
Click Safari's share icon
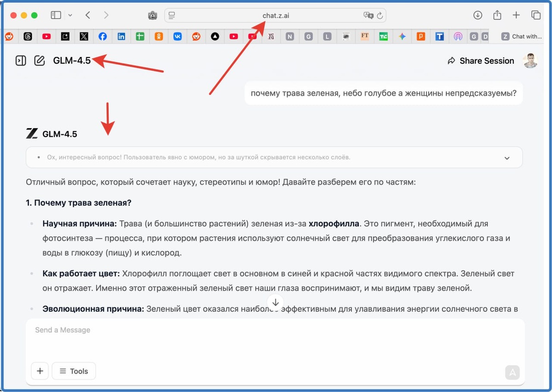click(x=497, y=15)
